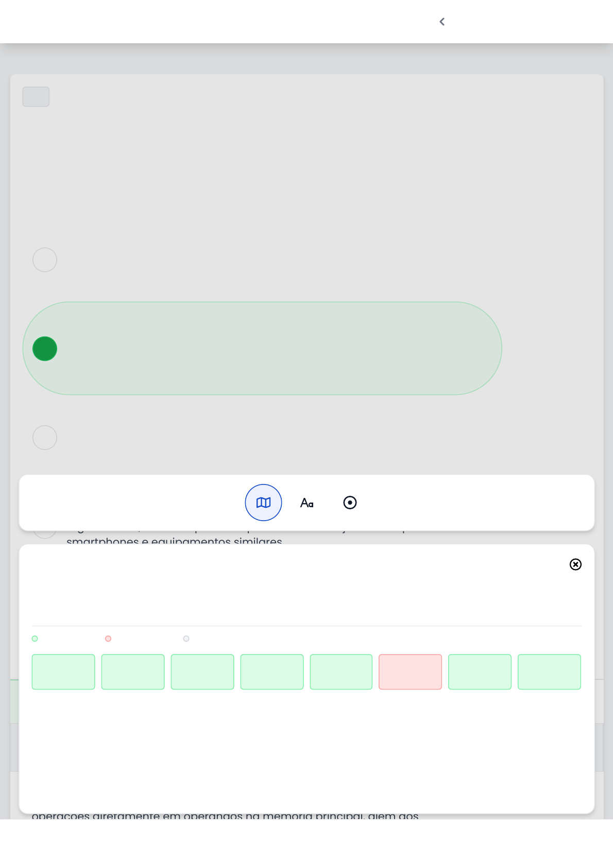Jump to the fourth green question box
The width and height of the screenshot is (613, 868).
click(x=272, y=672)
